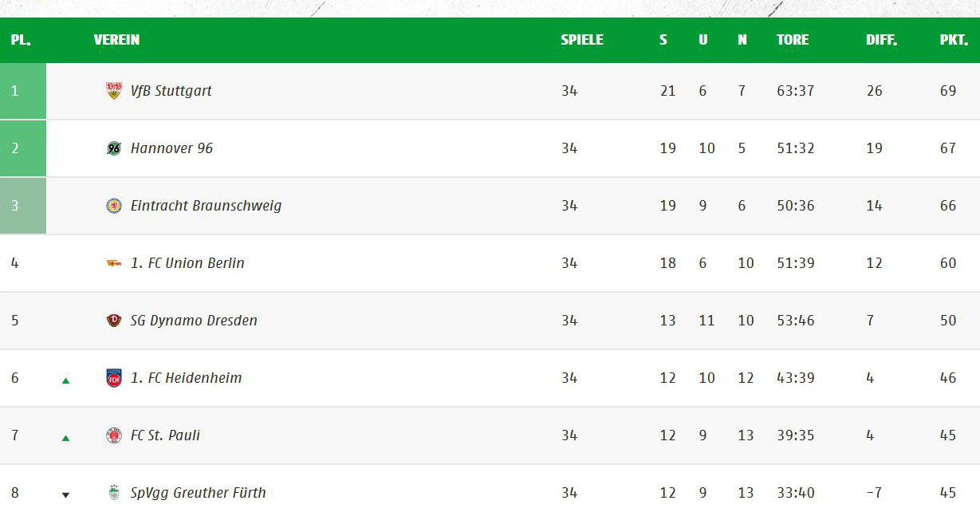Screen dimensions: 980x520
Task: Click the FC St. Pauli crest icon
Action: coord(114,435)
